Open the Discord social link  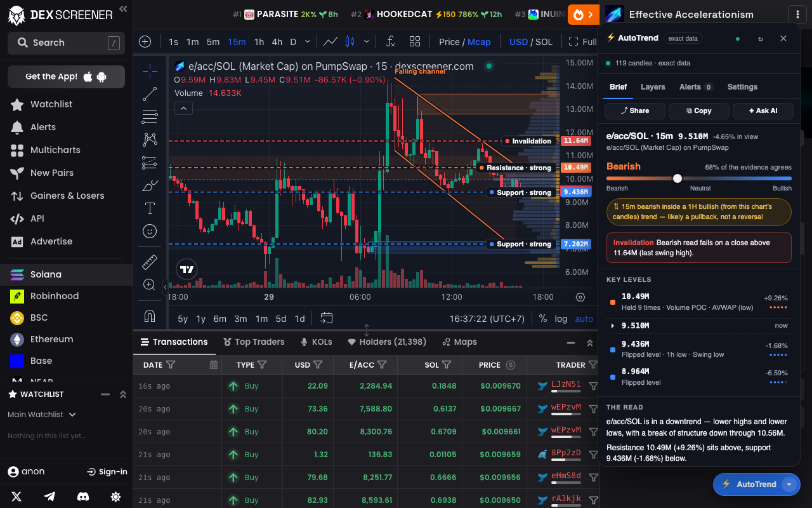pyautogui.click(x=82, y=497)
